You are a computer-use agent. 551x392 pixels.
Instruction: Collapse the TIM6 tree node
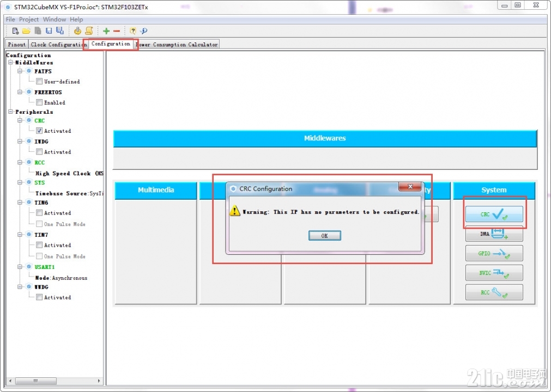[x=20, y=203]
